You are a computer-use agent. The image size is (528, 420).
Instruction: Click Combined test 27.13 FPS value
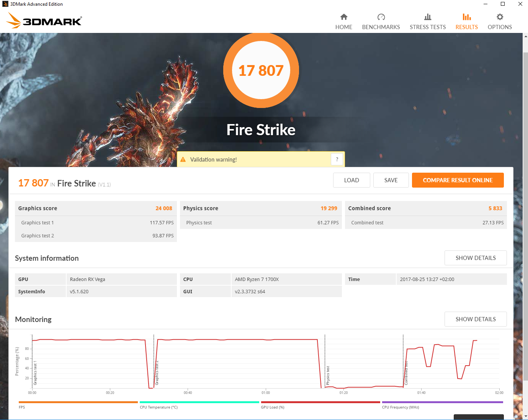493,223
